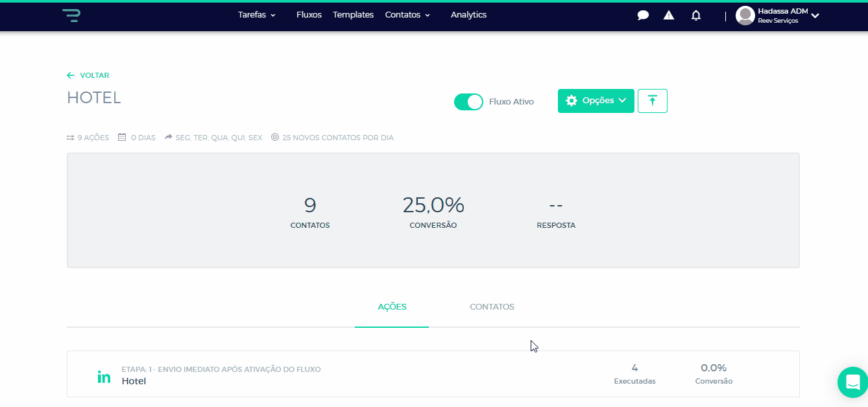Screen dimensions: 868x407
Task: Click the user profile avatar
Action: [x=745, y=16]
